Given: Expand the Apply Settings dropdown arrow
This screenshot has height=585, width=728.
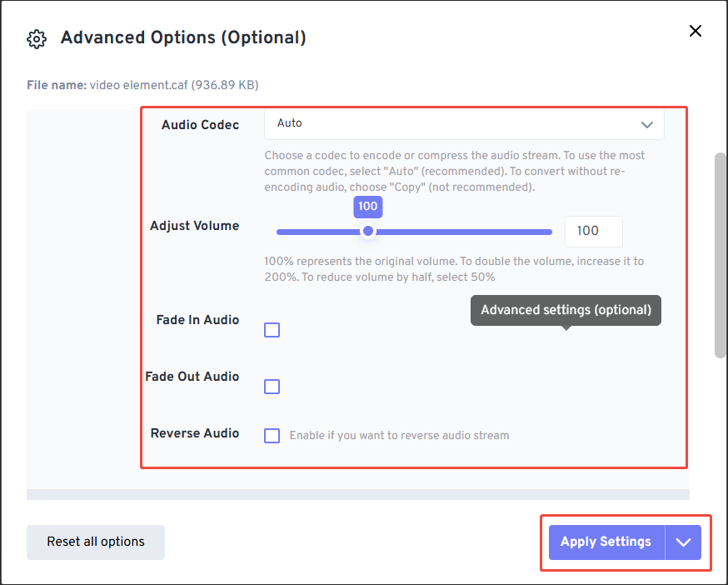Looking at the screenshot, I should (x=683, y=542).
